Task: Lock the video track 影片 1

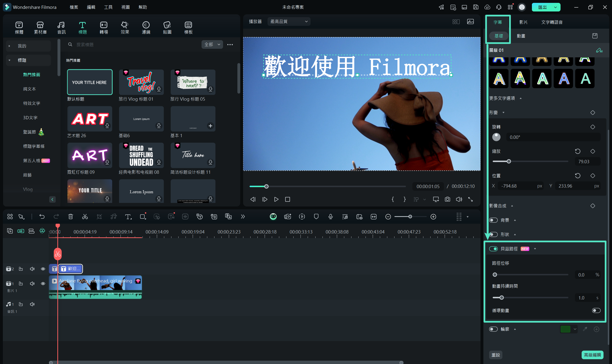Action: [21, 283]
